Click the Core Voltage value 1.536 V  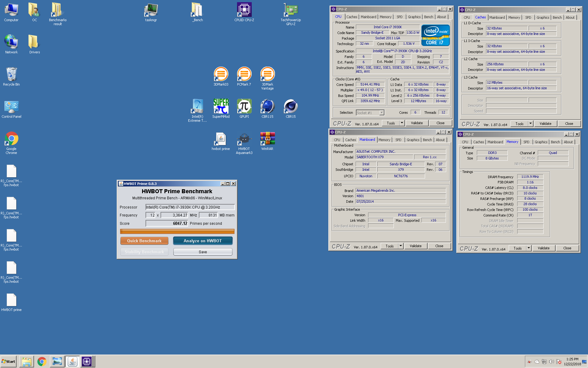coord(409,44)
